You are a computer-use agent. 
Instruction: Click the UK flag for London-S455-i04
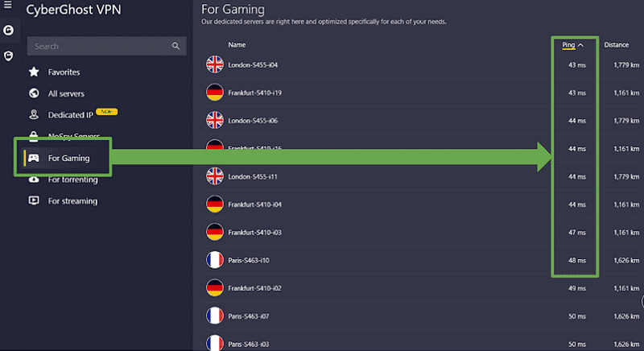215,64
